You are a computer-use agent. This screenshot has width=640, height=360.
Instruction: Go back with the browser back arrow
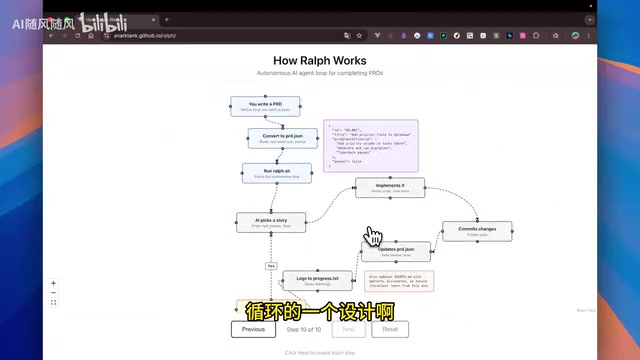click(51, 36)
